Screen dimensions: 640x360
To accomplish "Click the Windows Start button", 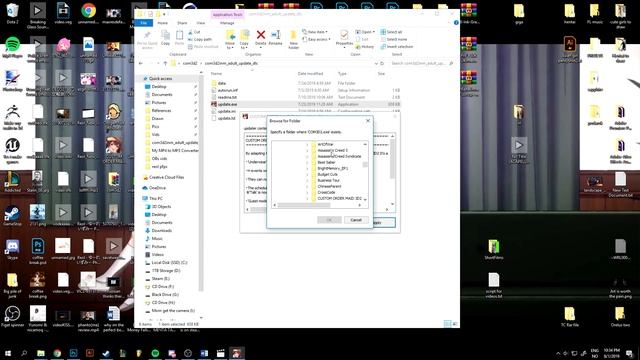I will coord(8,353).
